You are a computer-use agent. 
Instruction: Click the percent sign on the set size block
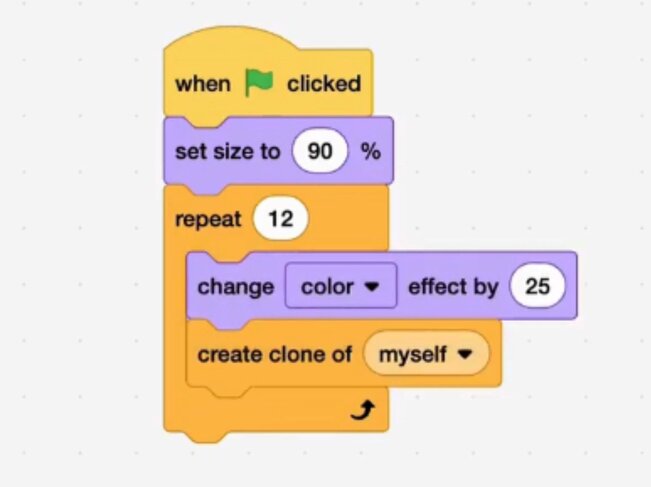[x=371, y=151]
